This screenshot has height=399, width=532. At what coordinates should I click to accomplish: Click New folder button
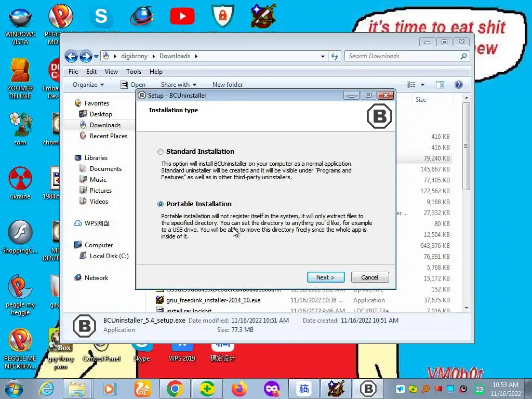tap(228, 85)
